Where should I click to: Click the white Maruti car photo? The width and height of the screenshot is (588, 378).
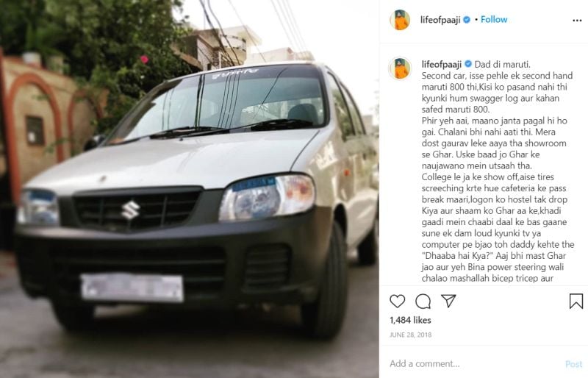click(190, 189)
